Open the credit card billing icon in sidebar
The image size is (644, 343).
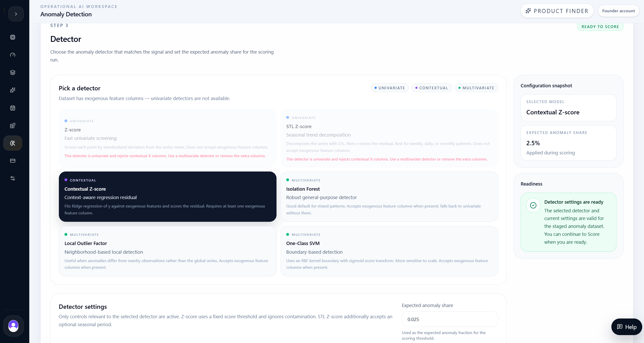(x=13, y=161)
